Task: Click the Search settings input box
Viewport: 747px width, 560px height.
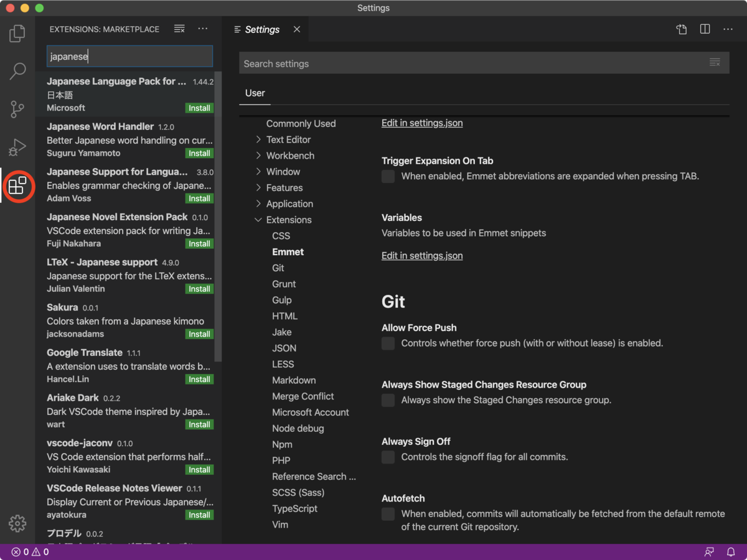Action: [x=484, y=63]
